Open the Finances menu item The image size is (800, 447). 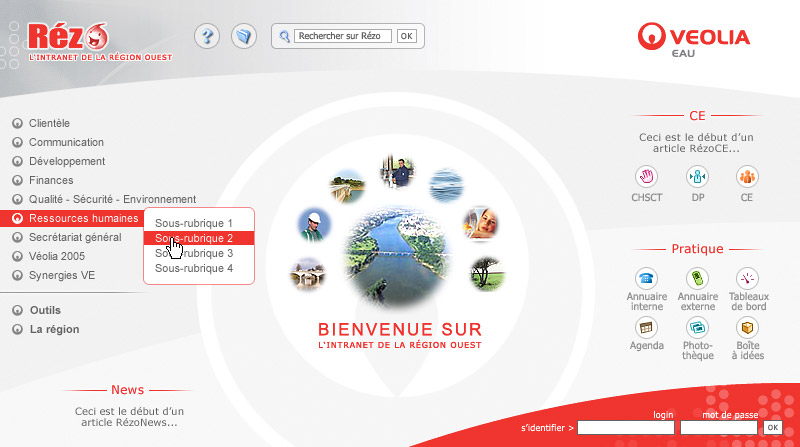tap(51, 180)
